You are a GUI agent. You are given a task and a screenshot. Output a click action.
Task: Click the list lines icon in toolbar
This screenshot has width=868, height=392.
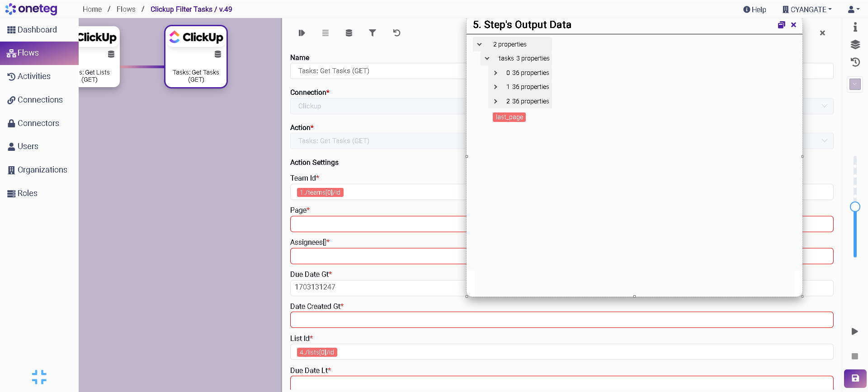325,33
